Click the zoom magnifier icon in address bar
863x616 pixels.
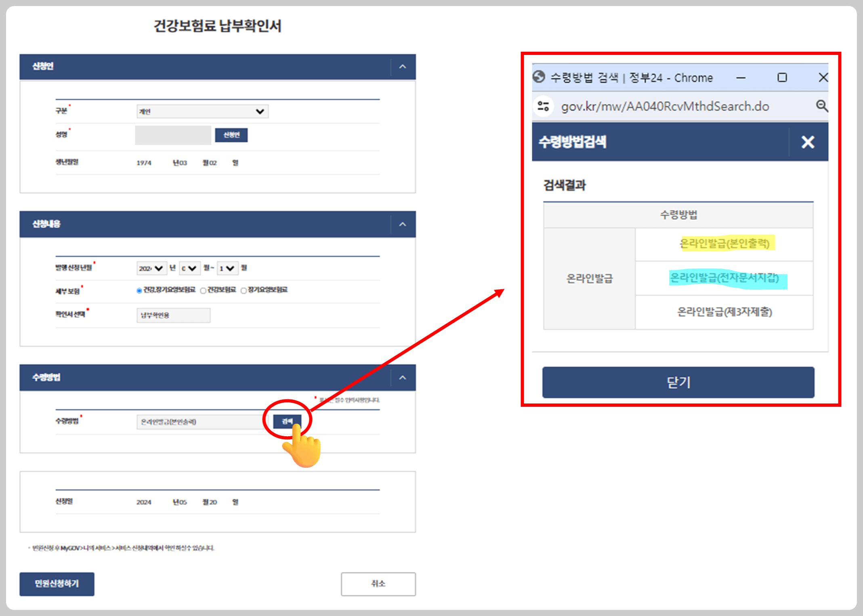coord(821,106)
